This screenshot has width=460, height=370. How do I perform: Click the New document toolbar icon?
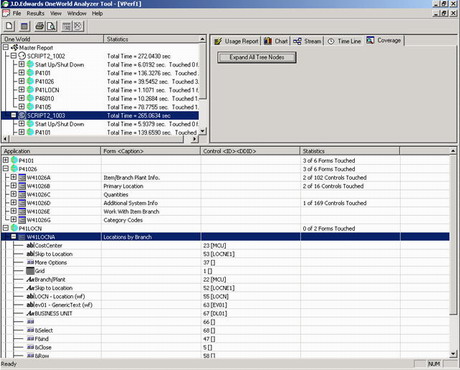click(10, 26)
